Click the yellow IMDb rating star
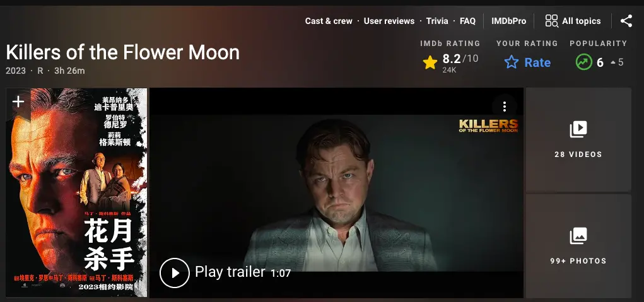Image resolution: width=644 pixels, height=302 pixels. [x=430, y=62]
